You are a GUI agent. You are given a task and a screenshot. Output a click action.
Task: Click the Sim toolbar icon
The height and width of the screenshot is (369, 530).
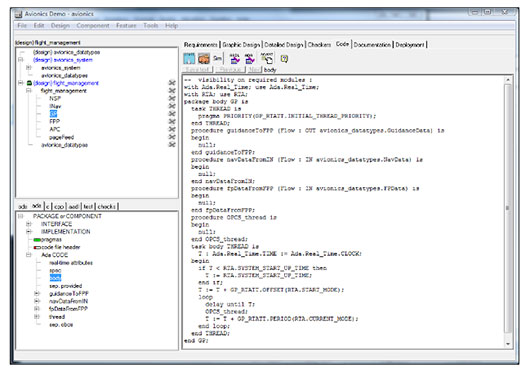218,58
